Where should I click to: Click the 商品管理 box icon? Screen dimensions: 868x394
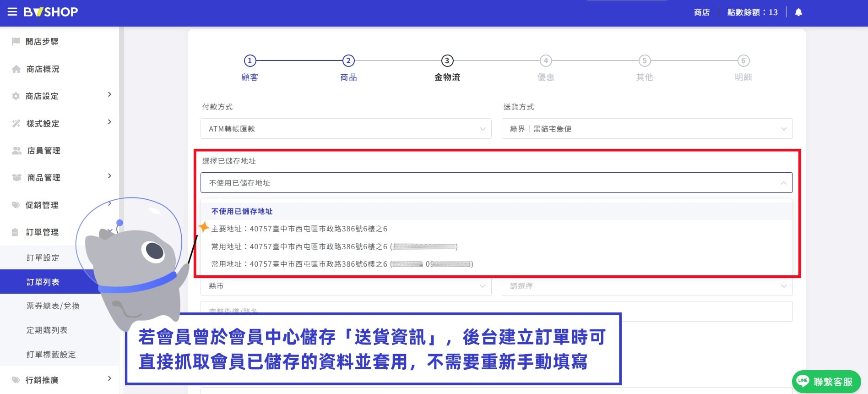(x=17, y=177)
